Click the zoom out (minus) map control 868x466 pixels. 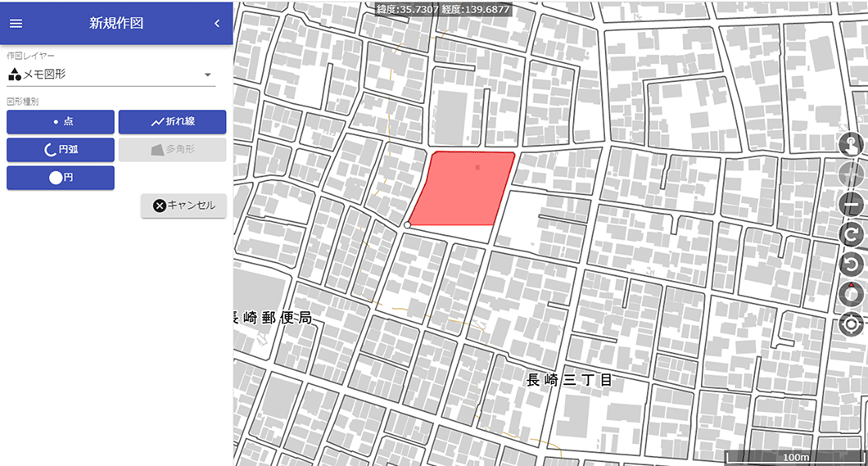pos(852,204)
